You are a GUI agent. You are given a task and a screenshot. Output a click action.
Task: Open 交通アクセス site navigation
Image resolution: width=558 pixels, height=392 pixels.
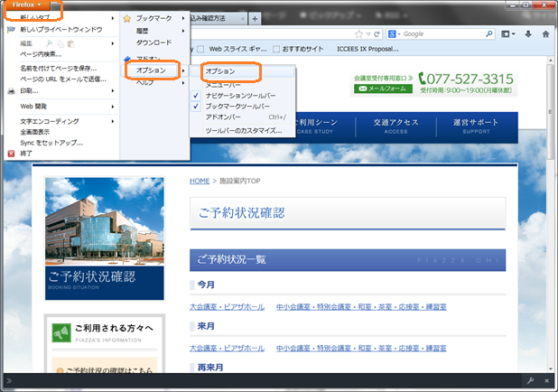point(395,126)
